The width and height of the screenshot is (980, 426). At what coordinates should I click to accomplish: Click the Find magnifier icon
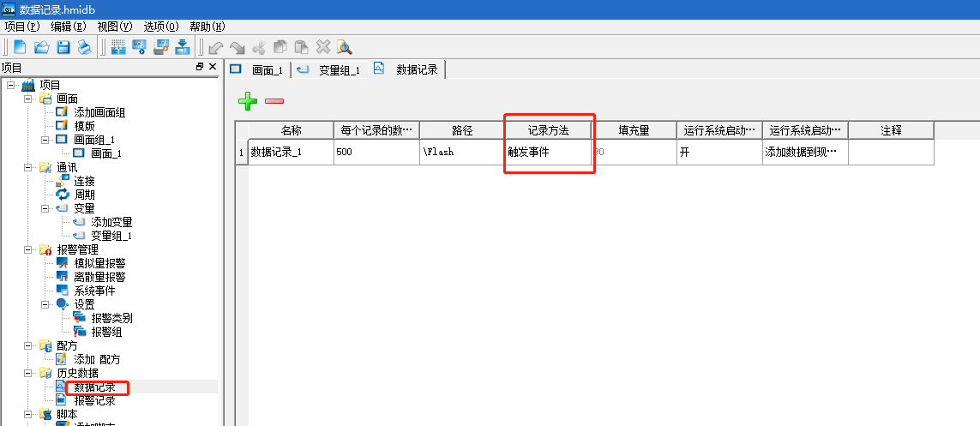(x=344, y=47)
